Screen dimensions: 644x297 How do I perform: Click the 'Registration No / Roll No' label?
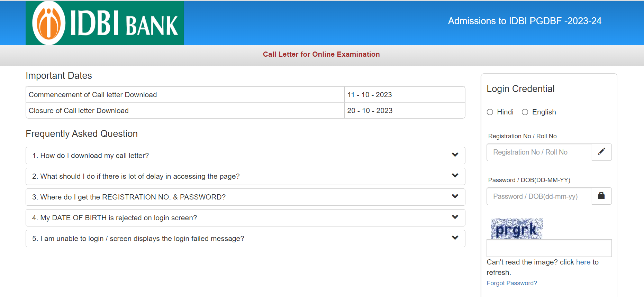[x=522, y=136]
